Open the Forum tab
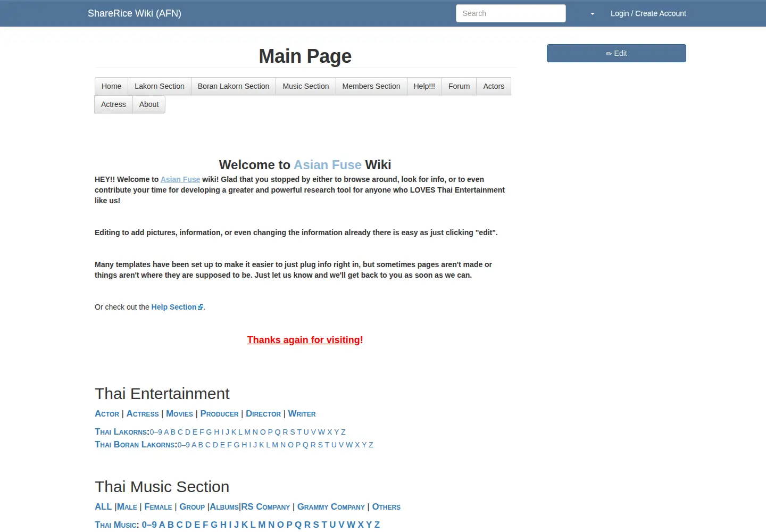The height and width of the screenshot is (532, 766). (x=459, y=86)
